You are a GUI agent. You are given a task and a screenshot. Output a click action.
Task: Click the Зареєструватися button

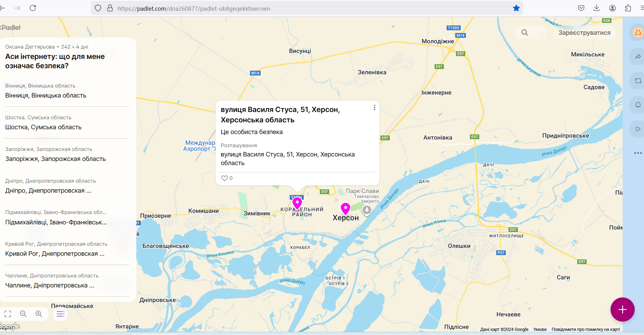pyautogui.click(x=584, y=33)
